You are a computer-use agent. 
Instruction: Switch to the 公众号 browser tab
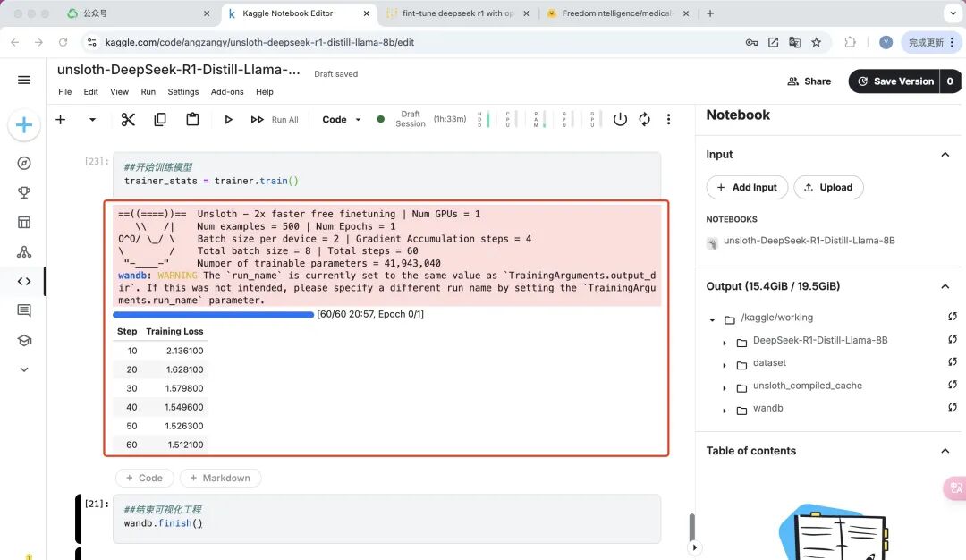(139, 13)
